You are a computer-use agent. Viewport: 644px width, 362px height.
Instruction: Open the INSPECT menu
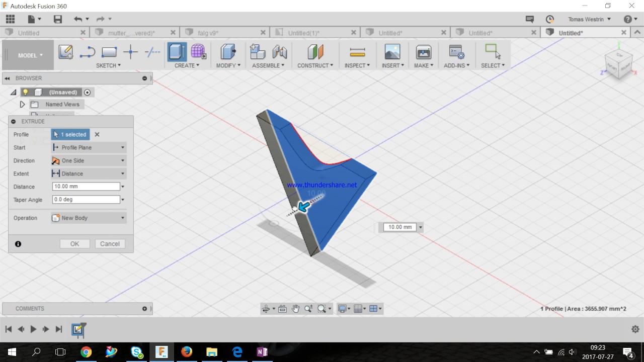point(357,65)
